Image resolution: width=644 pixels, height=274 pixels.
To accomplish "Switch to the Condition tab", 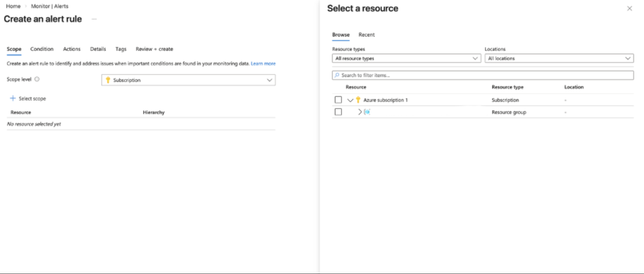I will pos(42,49).
